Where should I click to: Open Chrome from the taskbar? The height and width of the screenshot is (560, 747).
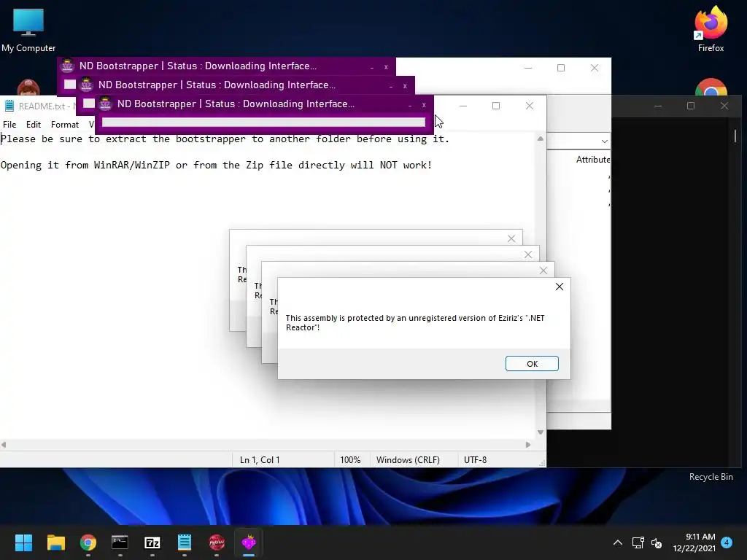tap(88, 542)
